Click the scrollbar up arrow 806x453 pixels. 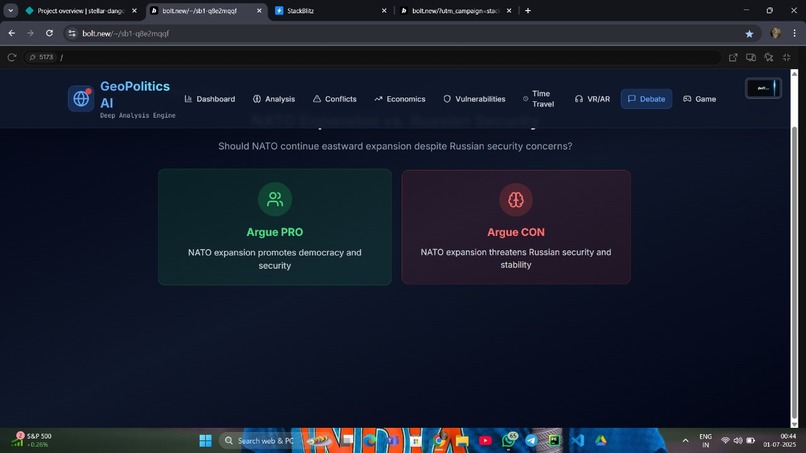coord(794,74)
